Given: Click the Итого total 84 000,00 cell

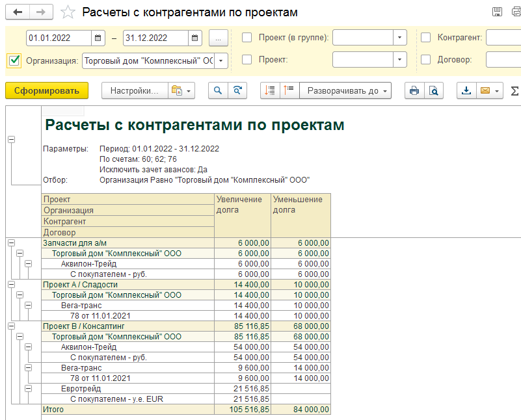Looking at the screenshot, I should 301,410.
